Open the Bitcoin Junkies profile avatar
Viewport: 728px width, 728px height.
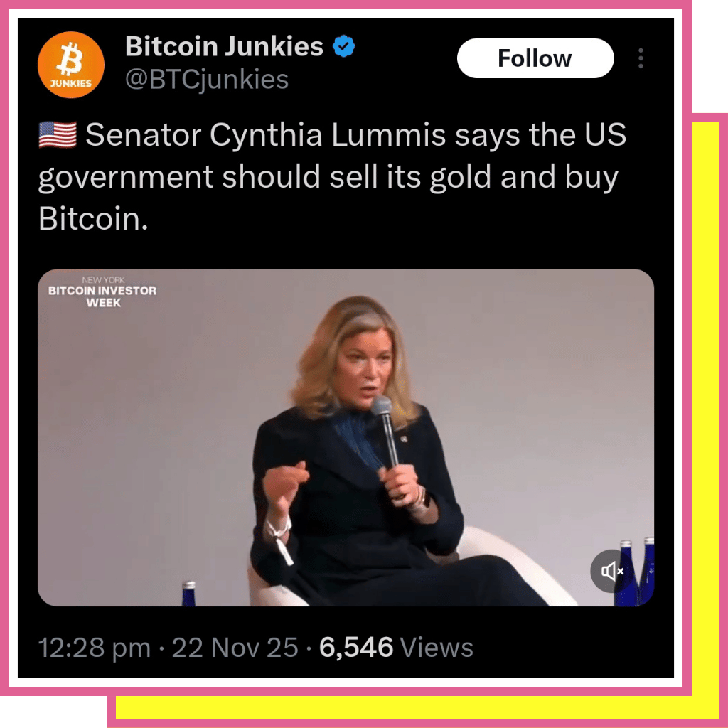[x=71, y=65]
